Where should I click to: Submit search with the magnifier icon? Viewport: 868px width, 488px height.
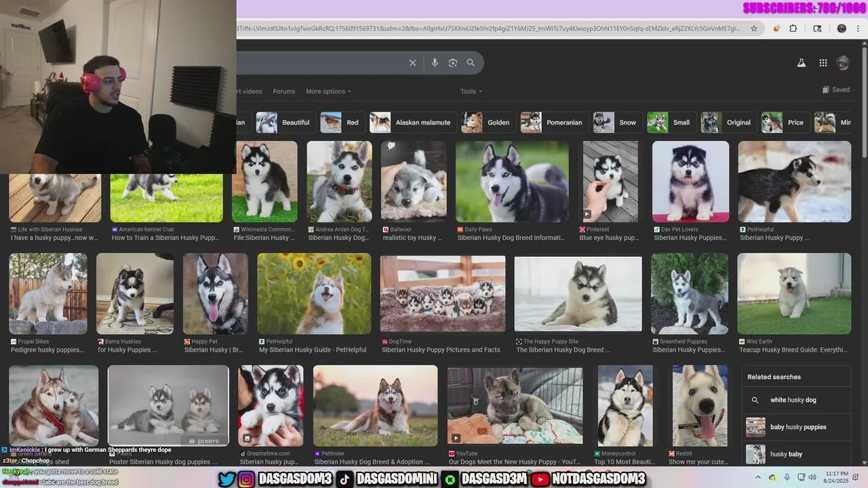[471, 63]
